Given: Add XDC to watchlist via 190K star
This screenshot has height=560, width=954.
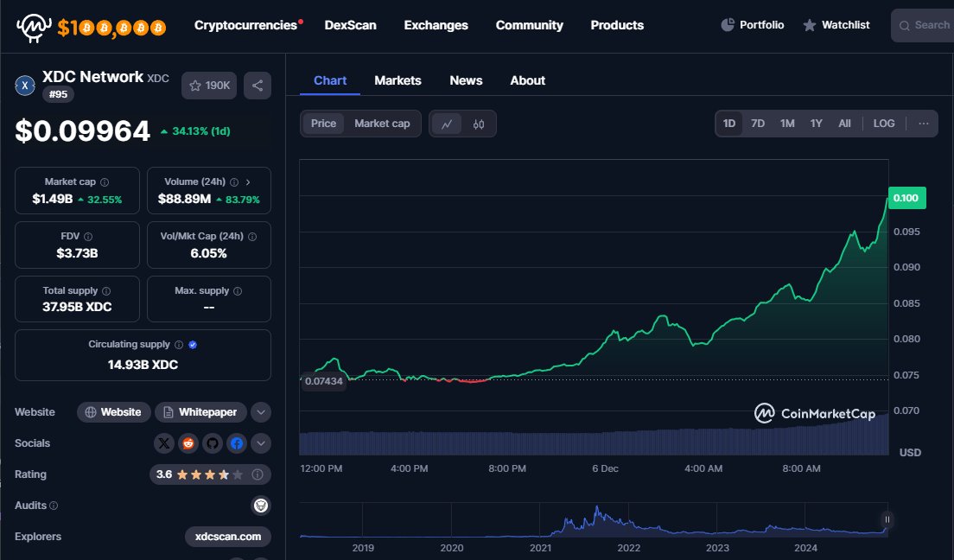Looking at the screenshot, I should (x=209, y=86).
